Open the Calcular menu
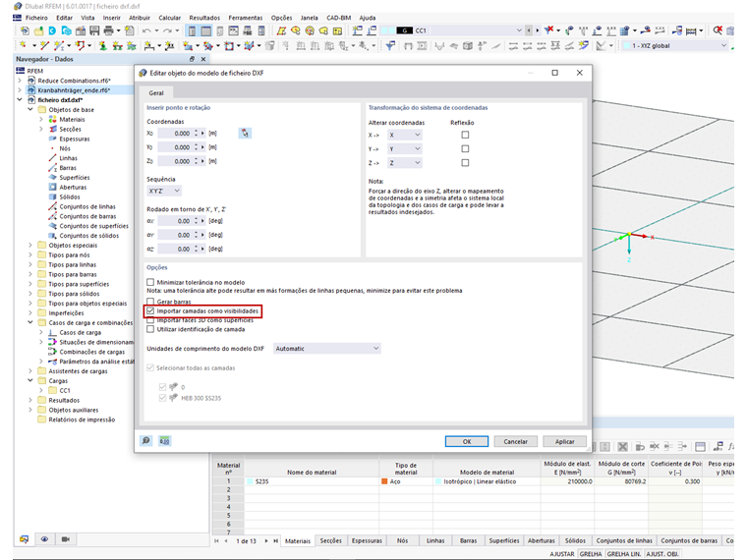 point(170,18)
